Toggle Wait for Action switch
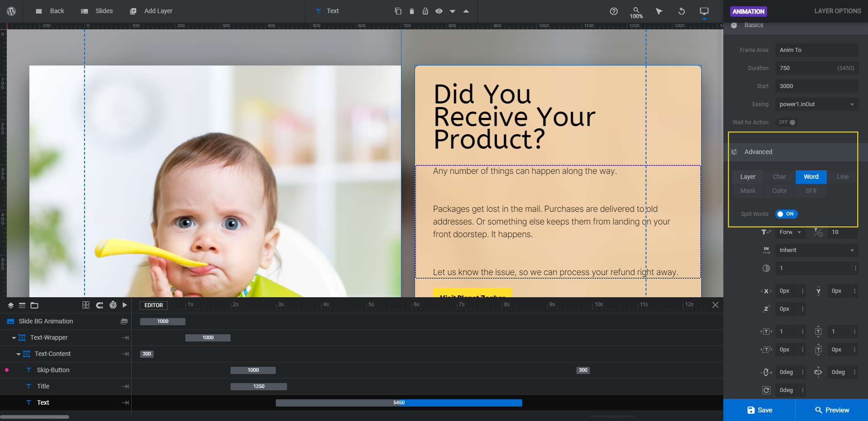Screen dimensions: 868x421 (x=787, y=122)
